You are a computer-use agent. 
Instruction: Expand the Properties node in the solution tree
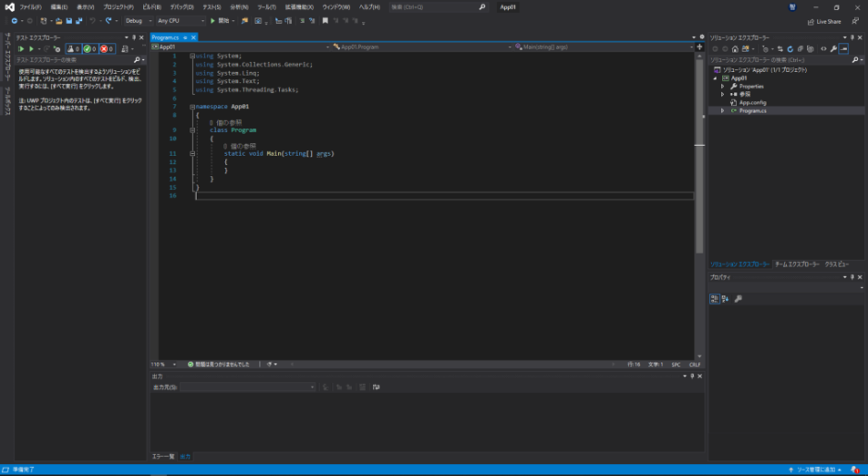coord(723,86)
